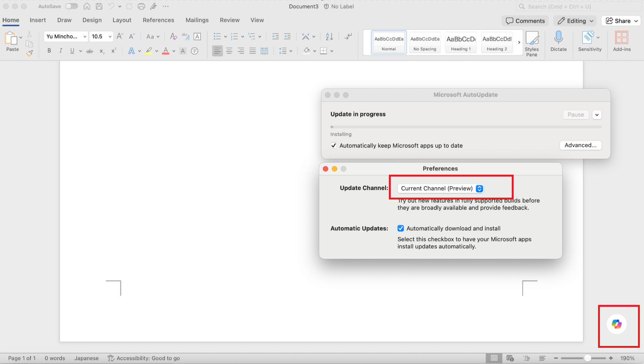This screenshot has height=364, width=644.
Task: Click the Home icon in the title bar
Action: pos(87,6)
